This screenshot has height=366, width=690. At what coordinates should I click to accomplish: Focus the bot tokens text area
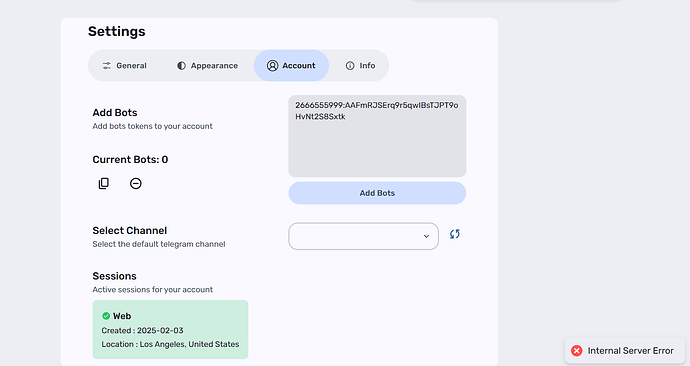pos(377,136)
